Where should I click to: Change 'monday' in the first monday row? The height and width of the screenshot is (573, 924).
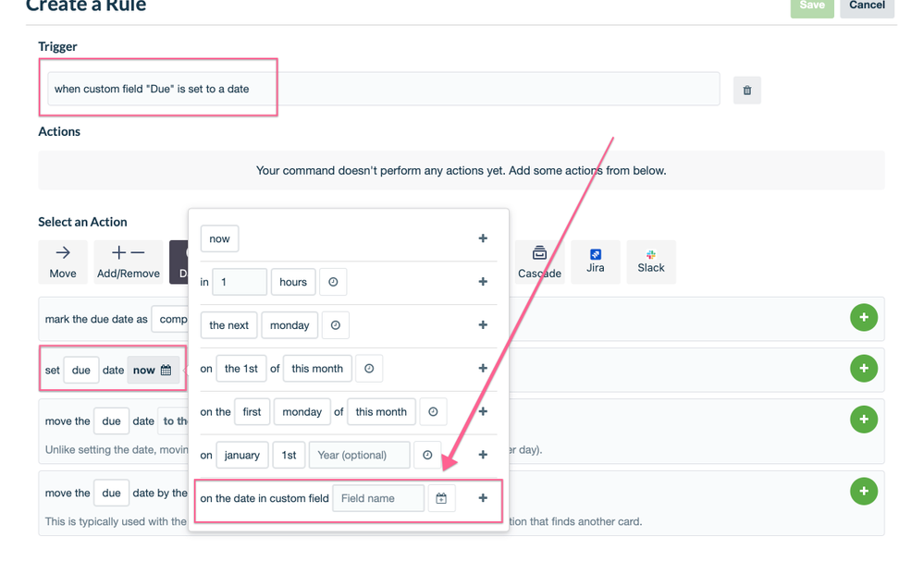click(x=302, y=411)
